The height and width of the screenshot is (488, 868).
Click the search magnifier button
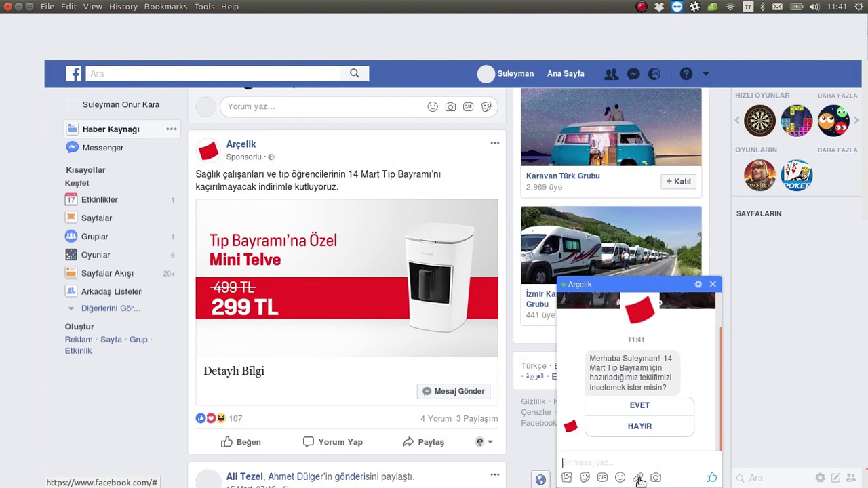(355, 74)
